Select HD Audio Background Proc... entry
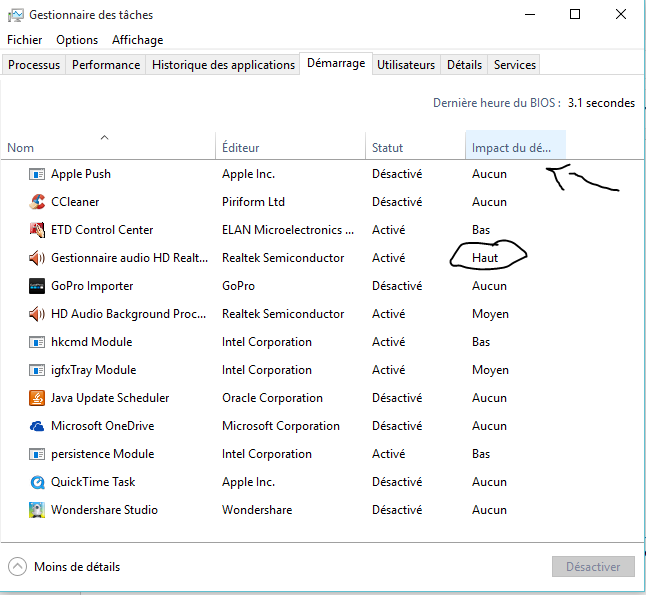The width and height of the screenshot is (646, 595). (128, 314)
